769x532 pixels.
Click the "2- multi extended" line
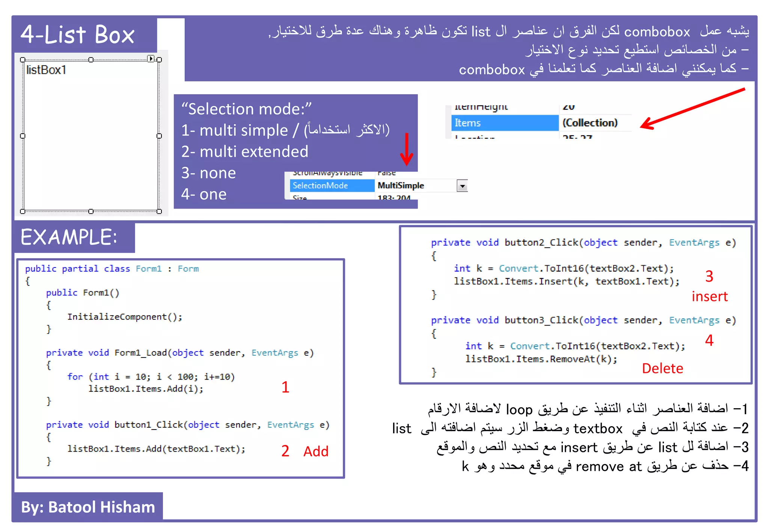pos(244,152)
